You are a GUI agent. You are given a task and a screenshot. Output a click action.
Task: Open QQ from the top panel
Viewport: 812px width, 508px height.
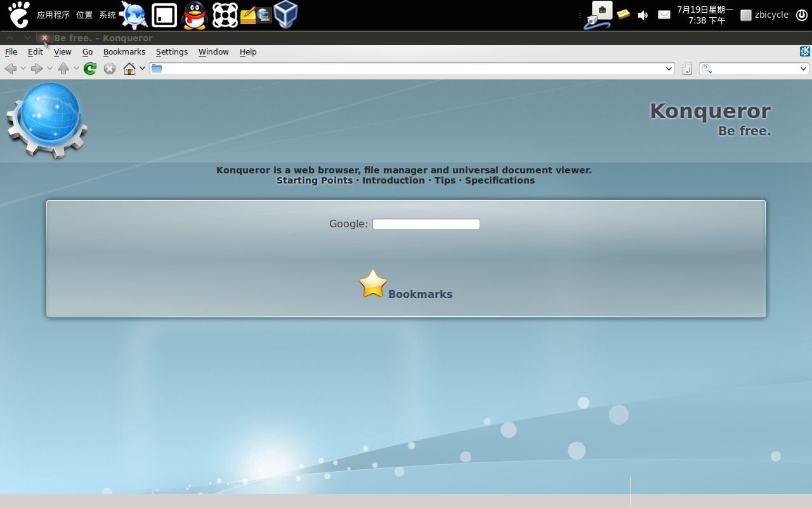click(194, 15)
